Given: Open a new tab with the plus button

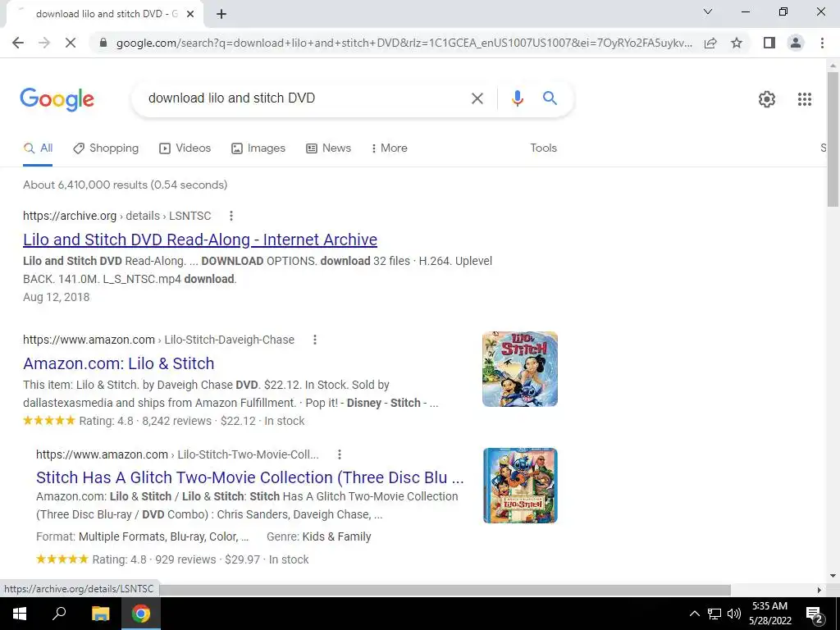Looking at the screenshot, I should coord(221,14).
